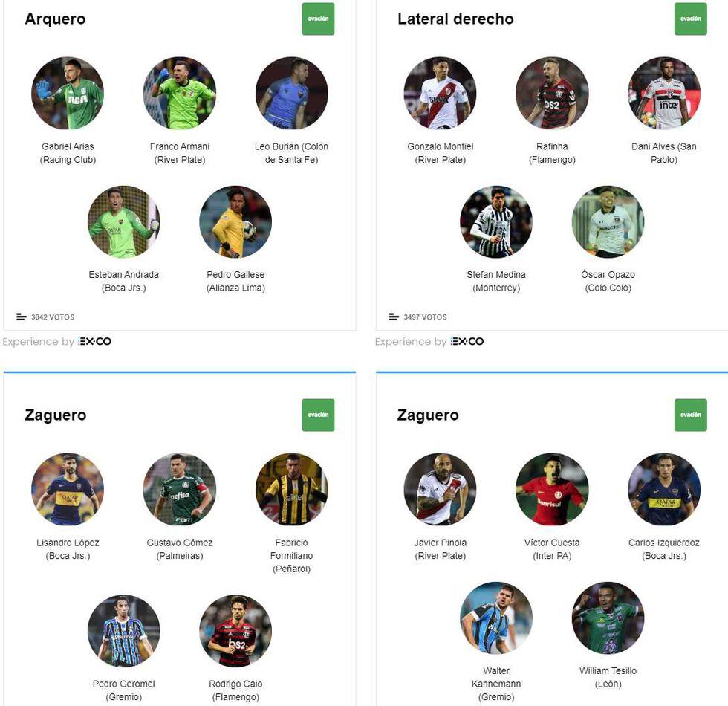The image size is (728, 706).
Task: Vote for Gonzalo Montiel as right back
Action: tap(440, 94)
